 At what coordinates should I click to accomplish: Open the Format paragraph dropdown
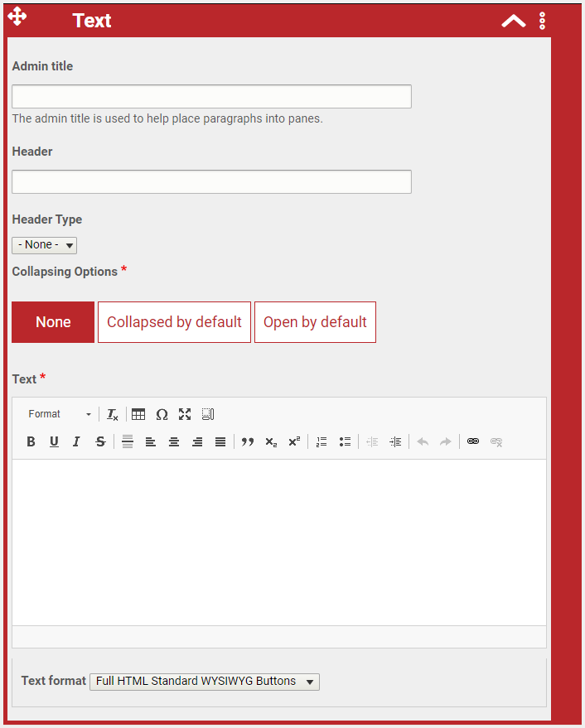(60, 414)
